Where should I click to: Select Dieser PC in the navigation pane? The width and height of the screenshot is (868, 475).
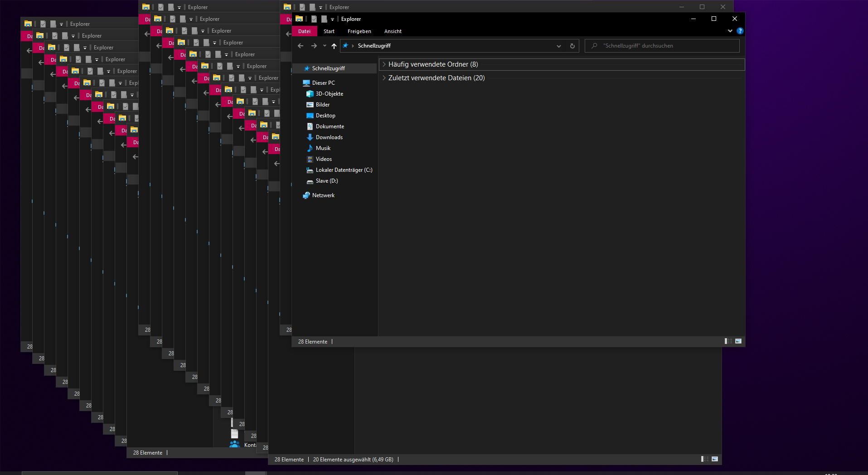[324, 83]
